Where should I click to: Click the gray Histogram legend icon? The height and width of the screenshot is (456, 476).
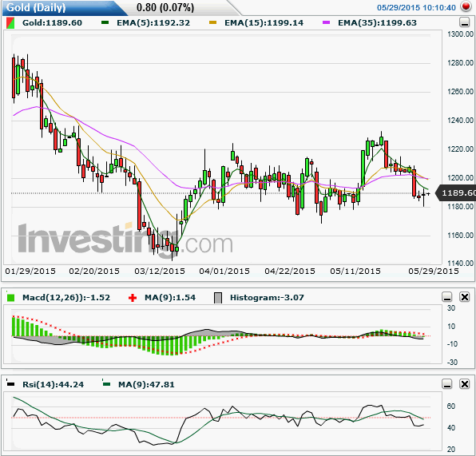(x=218, y=298)
